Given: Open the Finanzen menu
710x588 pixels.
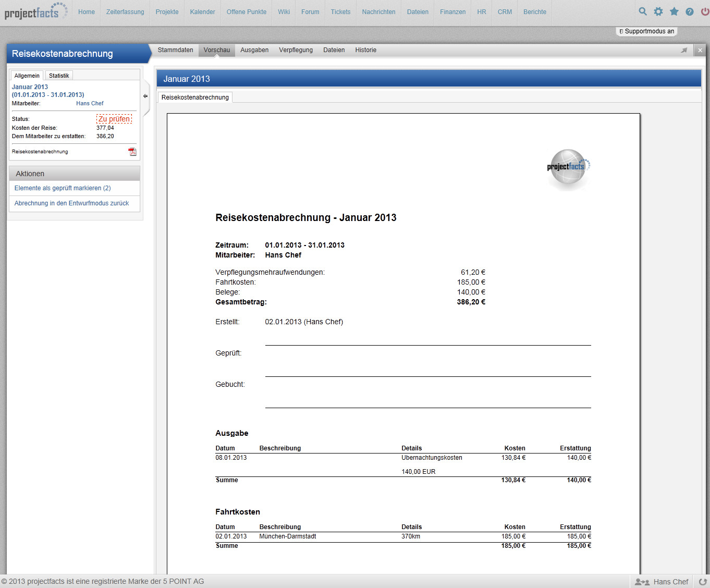Looking at the screenshot, I should tap(452, 12).
